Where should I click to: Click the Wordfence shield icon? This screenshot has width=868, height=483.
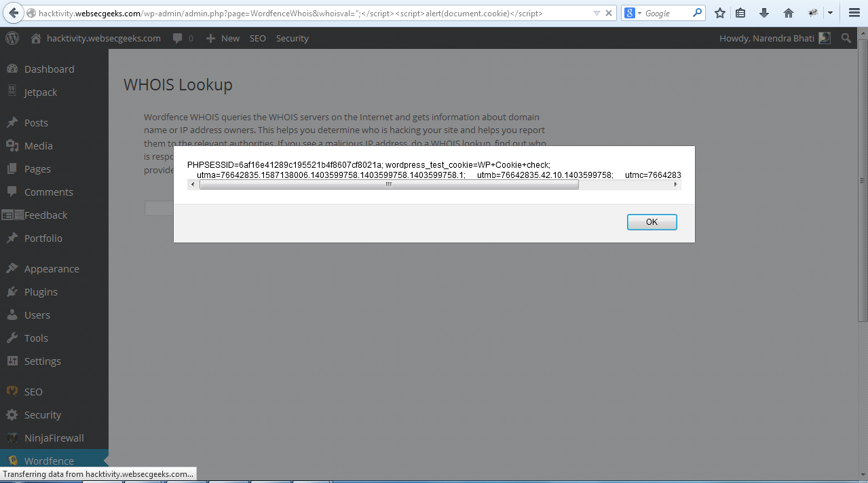[12, 461]
